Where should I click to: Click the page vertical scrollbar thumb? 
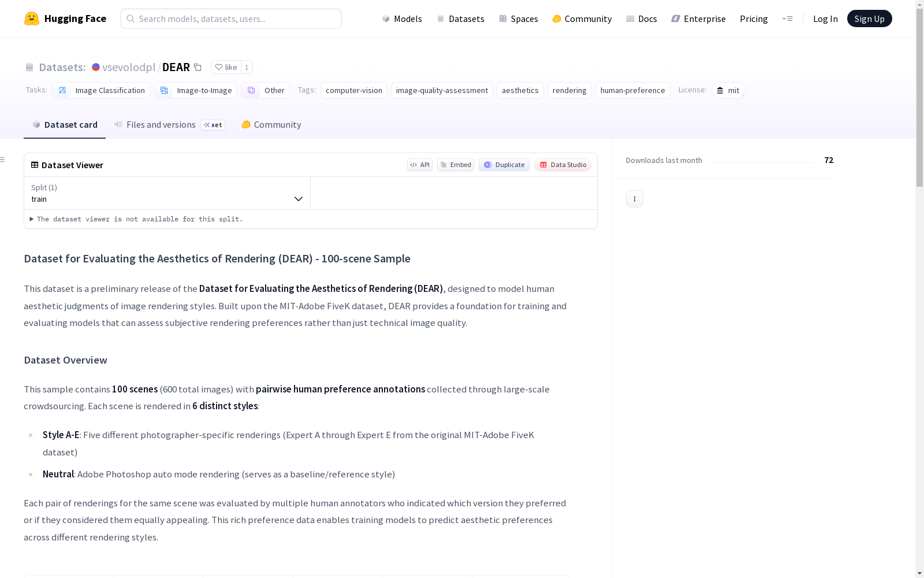tap(919, 98)
